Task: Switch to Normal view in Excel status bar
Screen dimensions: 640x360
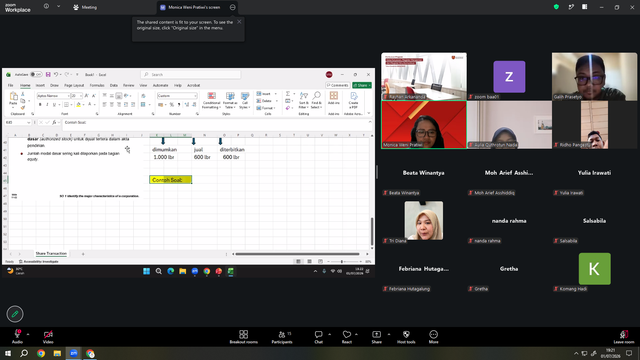Action: (x=298, y=261)
